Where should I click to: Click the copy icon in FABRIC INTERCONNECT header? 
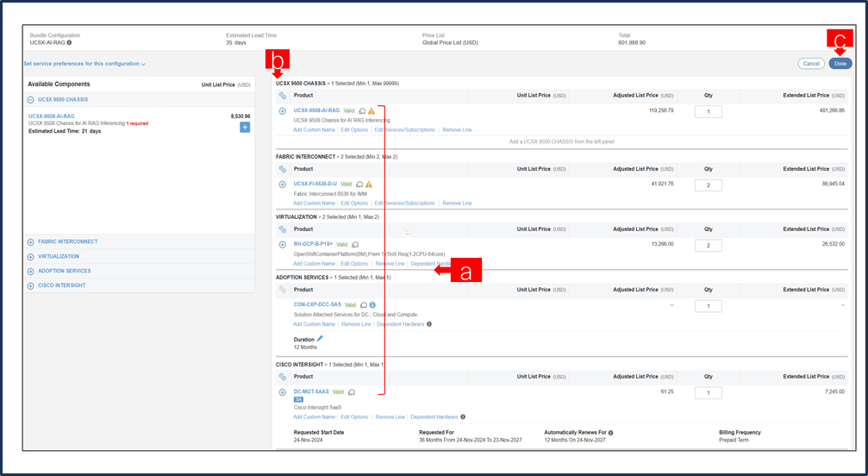pos(283,169)
